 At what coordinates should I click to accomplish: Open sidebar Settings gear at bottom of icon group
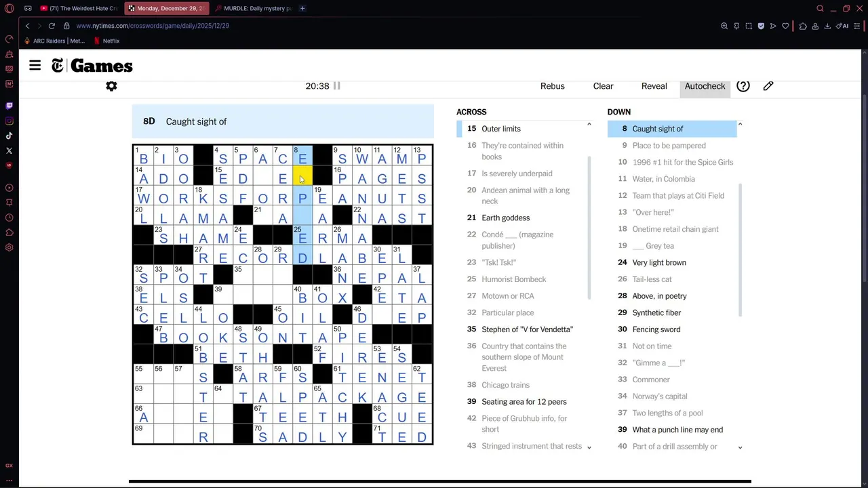click(9, 247)
